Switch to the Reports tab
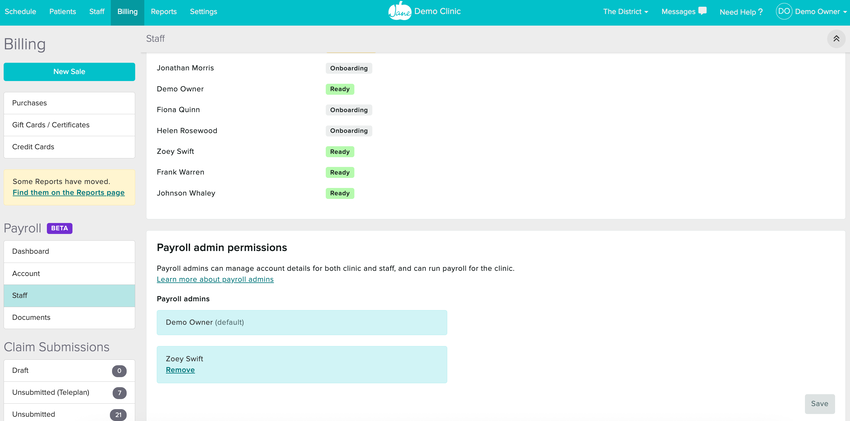This screenshot has height=421, width=850. click(163, 12)
